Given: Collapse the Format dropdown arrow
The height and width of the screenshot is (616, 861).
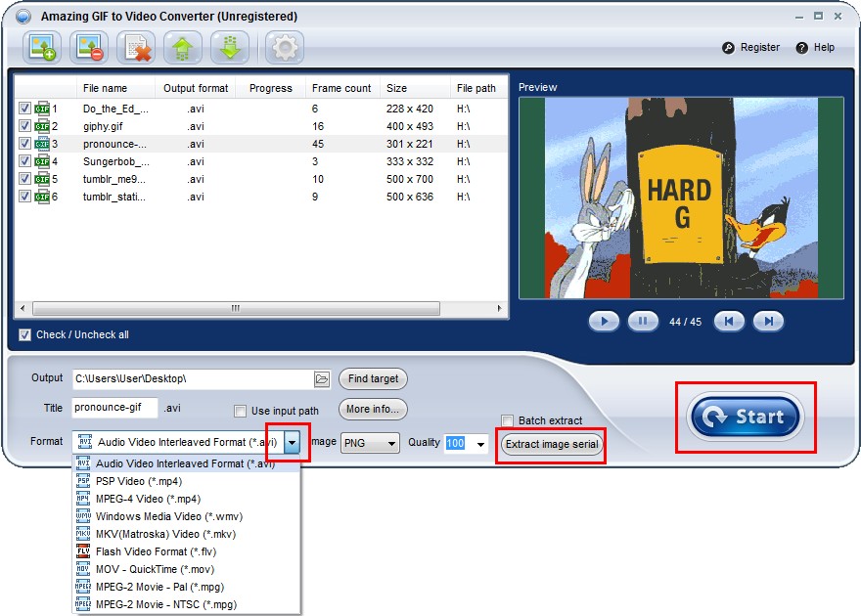Looking at the screenshot, I should pos(293,442).
